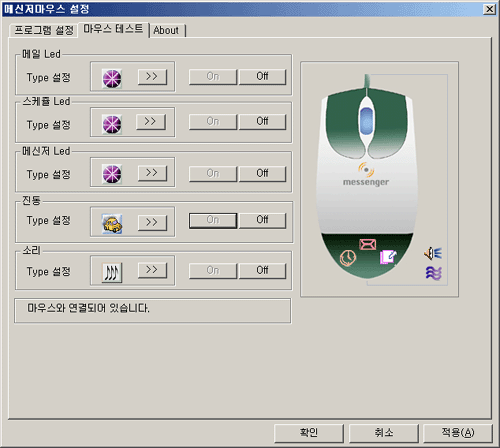Cycle 진동 type with >> button
This screenshot has width=500, height=448.
click(152, 223)
